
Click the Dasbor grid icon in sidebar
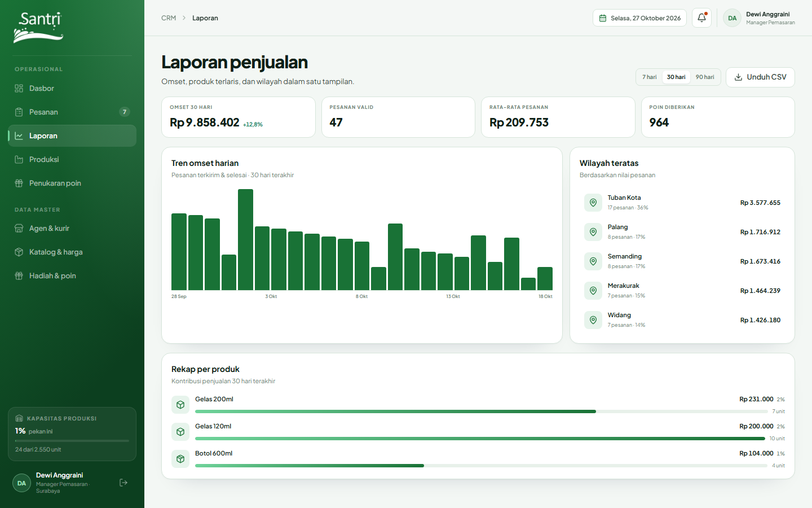(x=19, y=89)
